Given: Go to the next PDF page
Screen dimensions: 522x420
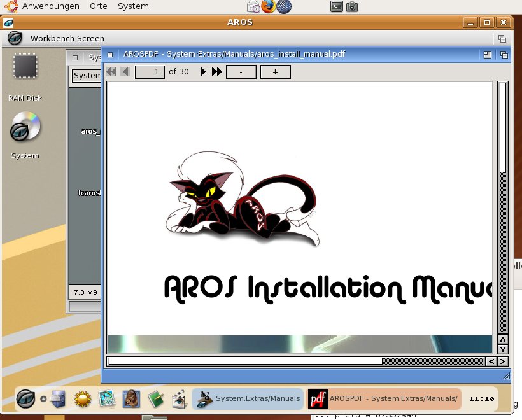Looking at the screenshot, I should (203, 72).
